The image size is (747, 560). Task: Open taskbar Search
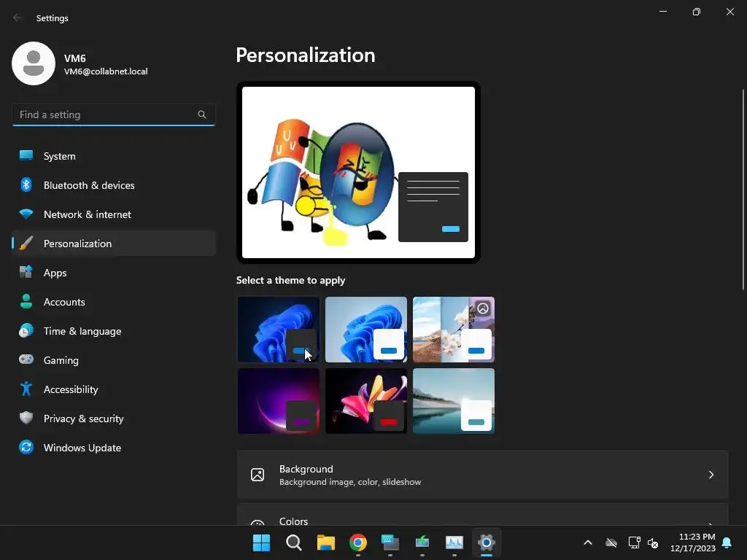(293, 542)
